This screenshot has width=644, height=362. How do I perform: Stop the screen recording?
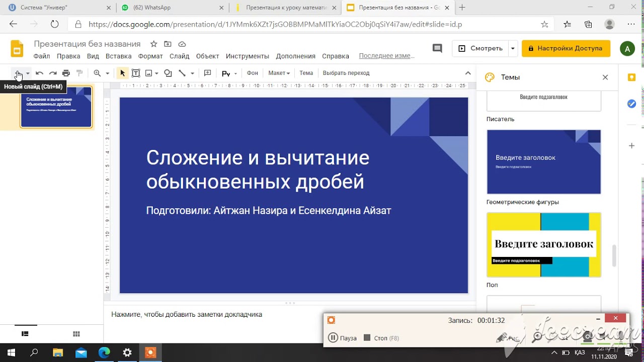pos(381,338)
